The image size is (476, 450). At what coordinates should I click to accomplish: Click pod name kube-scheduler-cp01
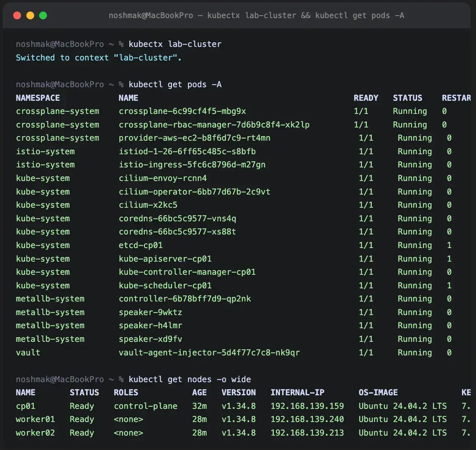(x=165, y=285)
